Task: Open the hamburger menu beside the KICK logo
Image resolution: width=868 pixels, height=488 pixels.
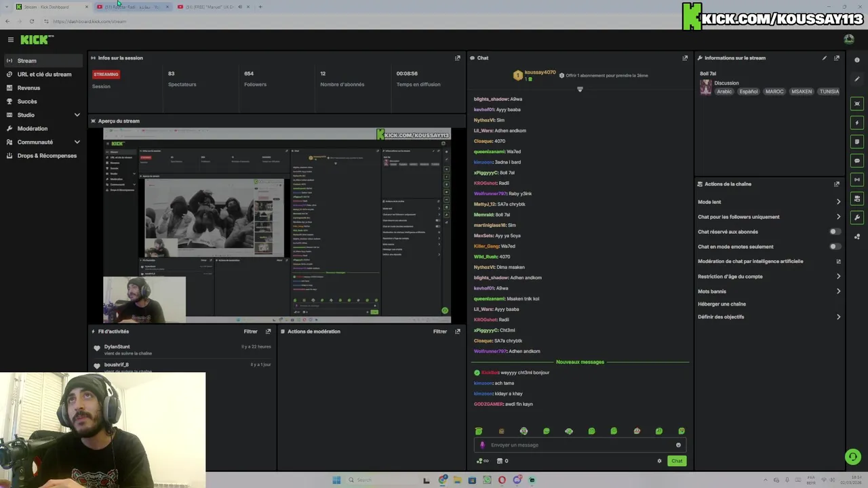Action: tap(11, 40)
